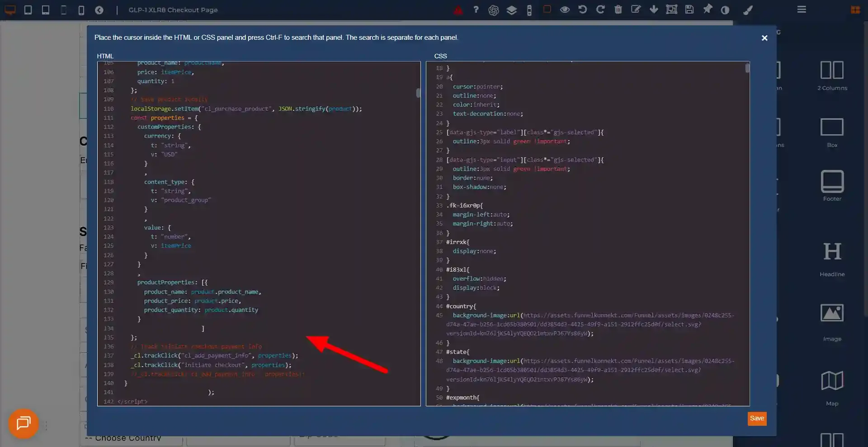The height and width of the screenshot is (447, 868).
Task: Click the HTML panel scrollbar thumb
Action: tap(418, 93)
